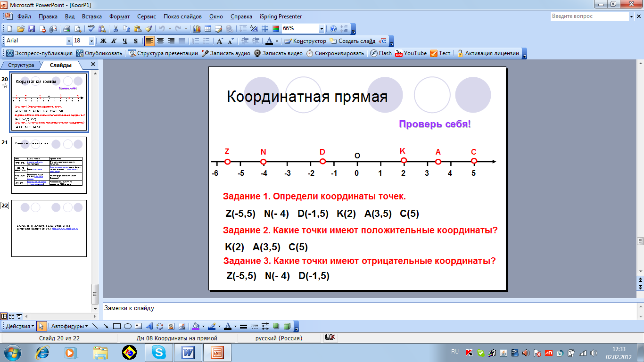Image resolution: width=644 pixels, height=362 pixels.
Task: Click Записать аудио in iSpring toolbar
Action: pos(226,53)
